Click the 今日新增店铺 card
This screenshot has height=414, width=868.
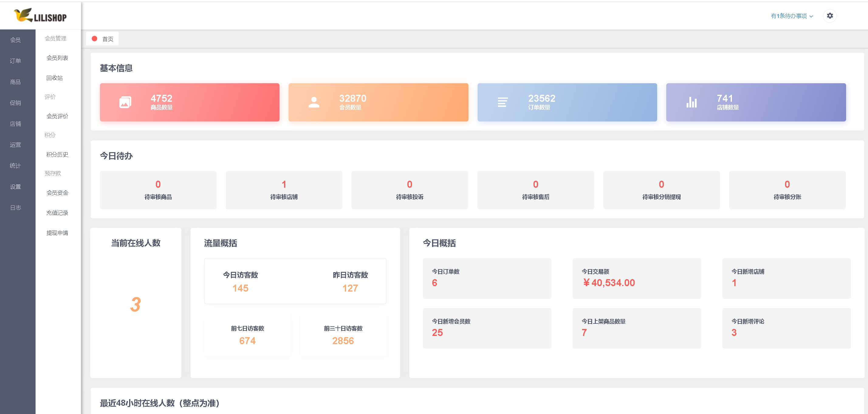pos(787,278)
